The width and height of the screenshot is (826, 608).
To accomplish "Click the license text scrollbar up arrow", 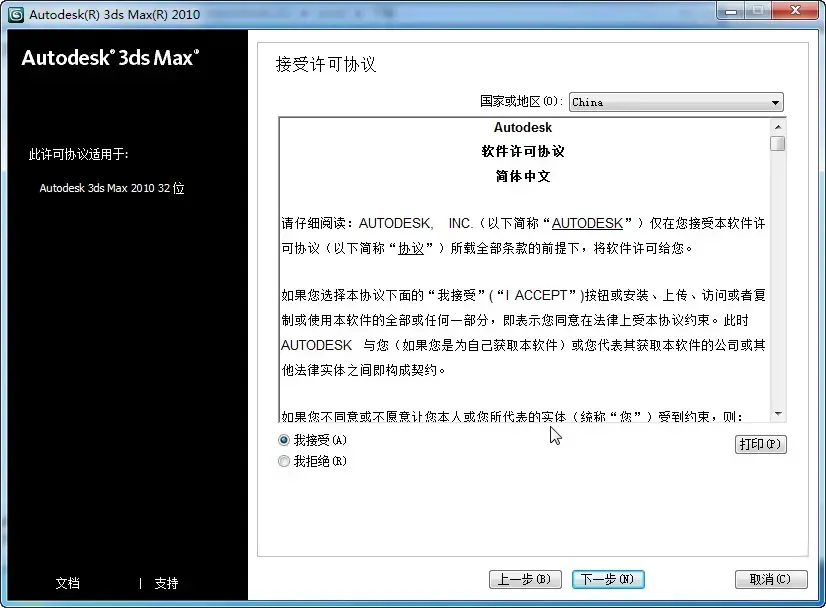I will 778,127.
